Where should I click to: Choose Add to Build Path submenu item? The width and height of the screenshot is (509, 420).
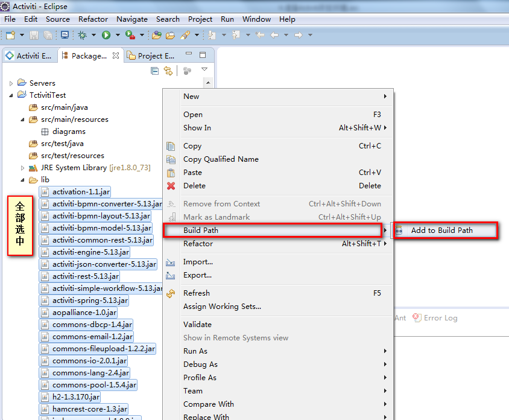click(444, 231)
